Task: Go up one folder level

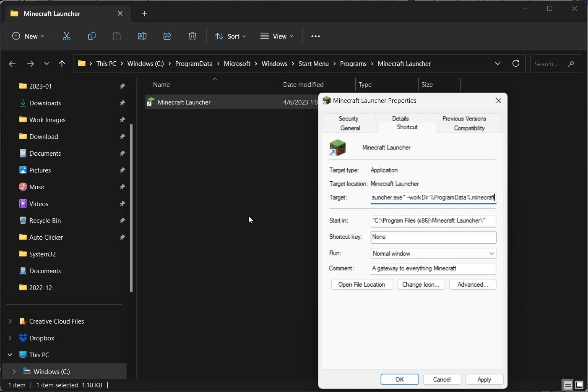Action: point(62,64)
